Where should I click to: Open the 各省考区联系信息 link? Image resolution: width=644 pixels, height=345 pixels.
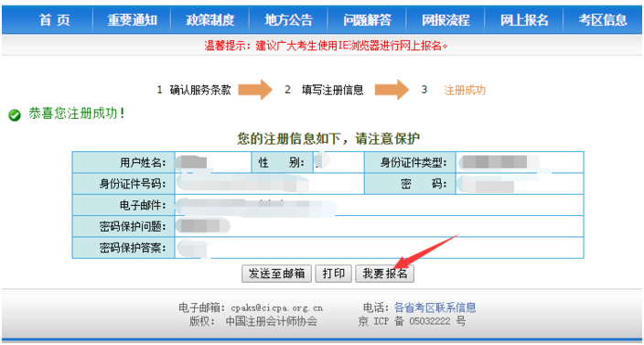[x=435, y=307]
